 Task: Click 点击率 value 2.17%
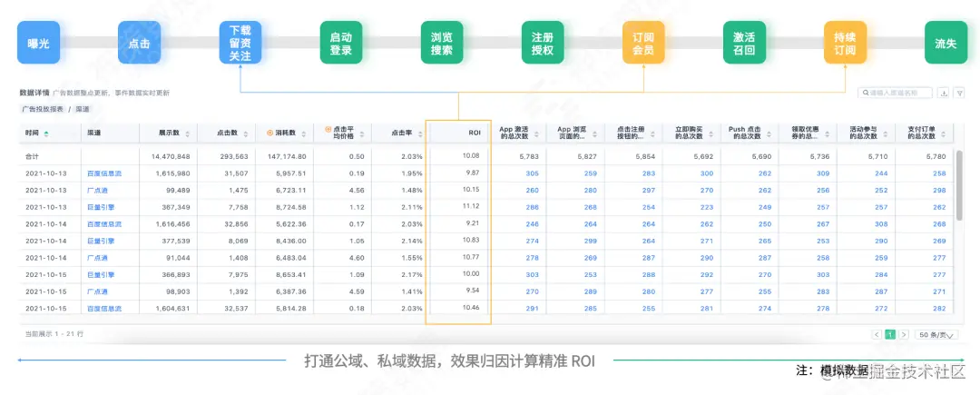click(412, 274)
